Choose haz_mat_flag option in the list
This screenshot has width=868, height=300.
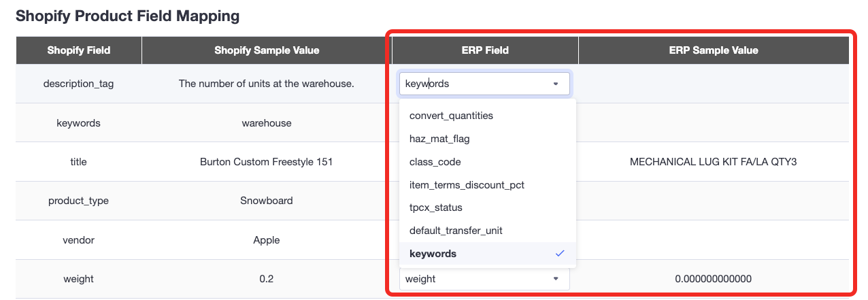488,139
